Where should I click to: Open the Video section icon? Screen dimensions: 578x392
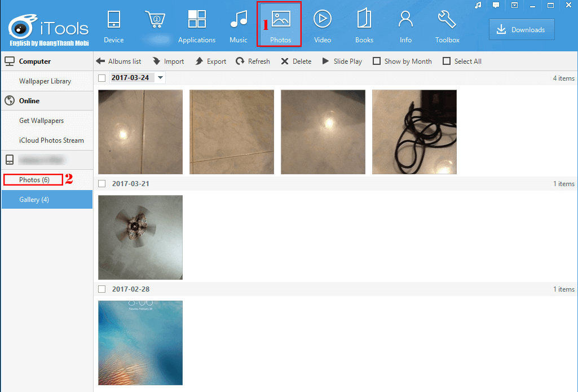click(322, 20)
